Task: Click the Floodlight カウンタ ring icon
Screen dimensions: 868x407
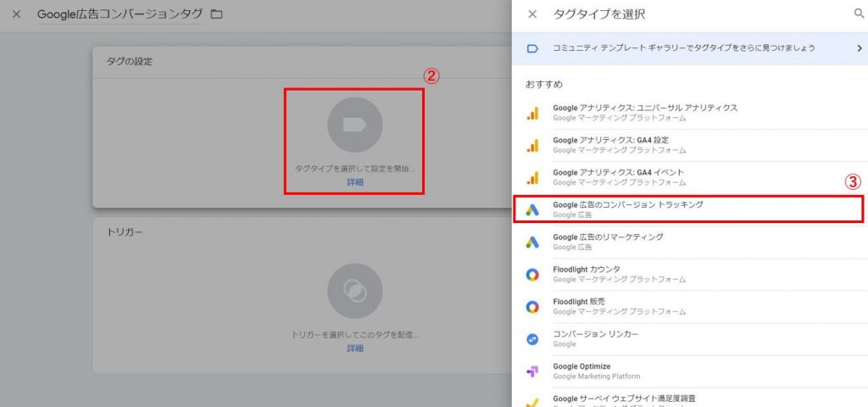Action: click(x=532, y=275)
